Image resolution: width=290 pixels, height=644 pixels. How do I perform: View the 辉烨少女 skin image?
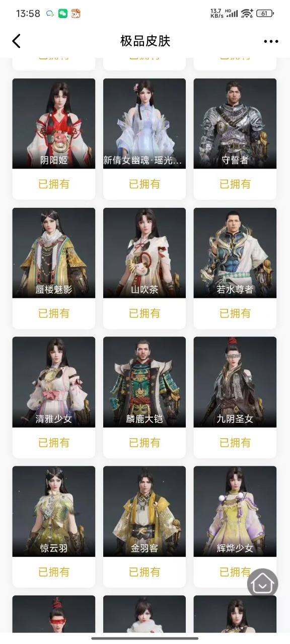235,511
